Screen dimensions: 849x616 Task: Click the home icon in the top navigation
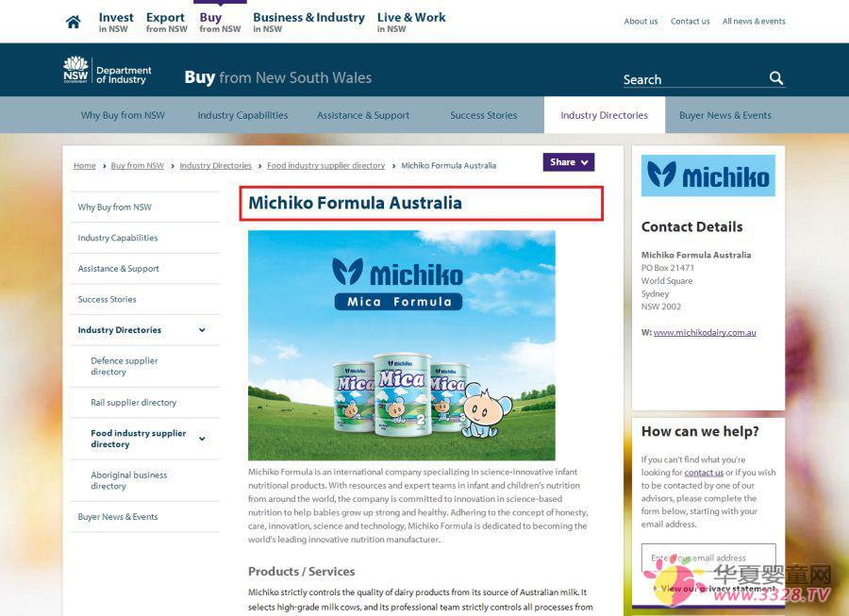click(x=73, y=21)
